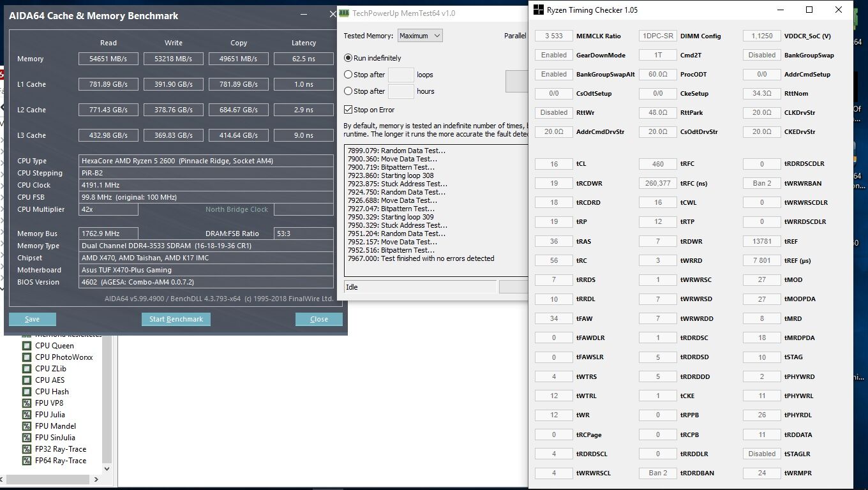The width and height of the screenshot is (868, 490).
Task: Select the Stop after loops radio button
Action: (x=348, y=75)
